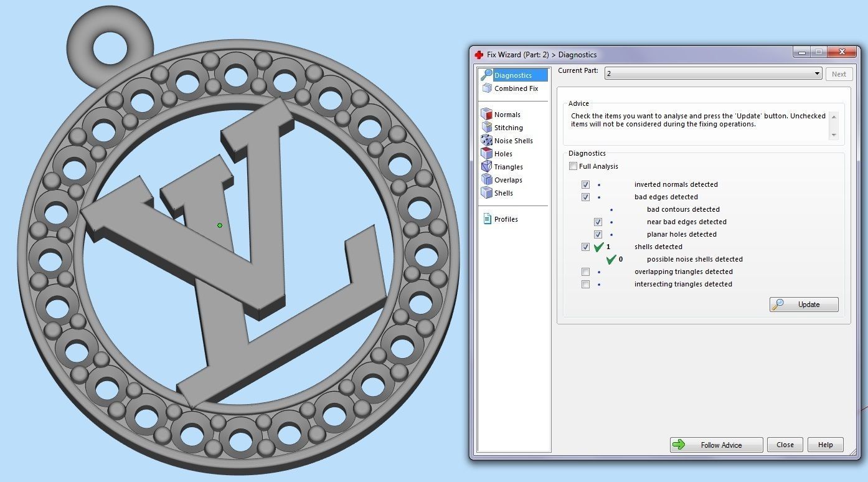Click the Advice description text
This screenshot has height=482, width=868.
698,120
